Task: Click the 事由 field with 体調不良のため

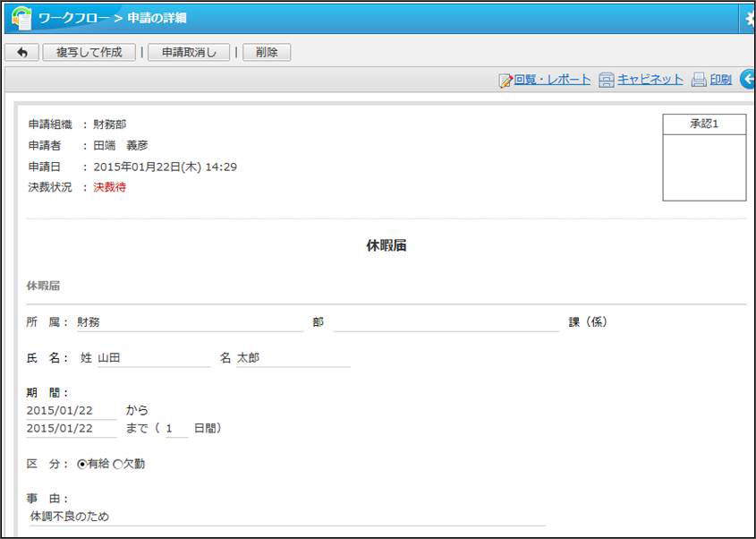Action: click(x=286, y=517)
